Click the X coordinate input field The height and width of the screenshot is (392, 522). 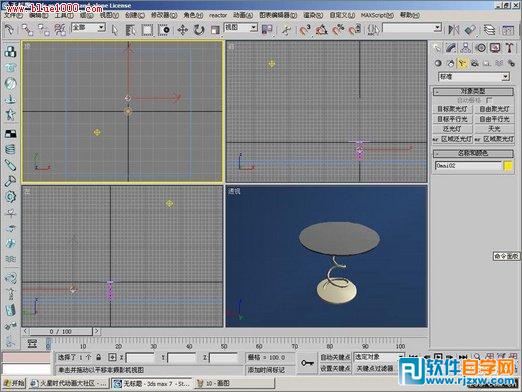pos(140,358)
